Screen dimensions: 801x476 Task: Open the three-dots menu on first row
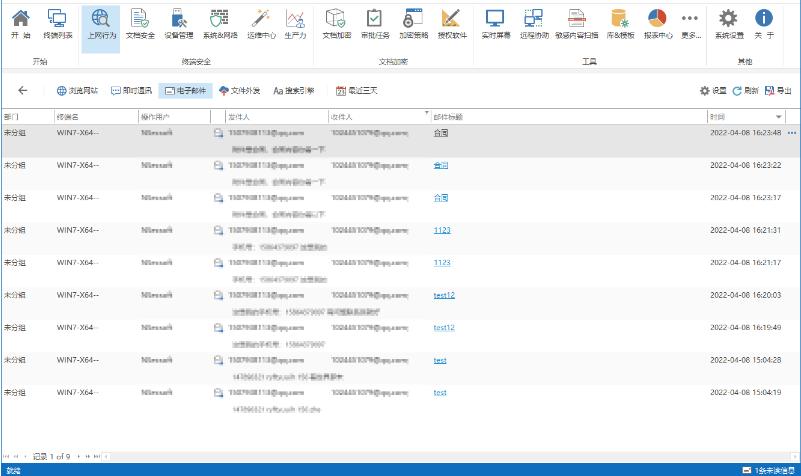(x=792, y=133)
